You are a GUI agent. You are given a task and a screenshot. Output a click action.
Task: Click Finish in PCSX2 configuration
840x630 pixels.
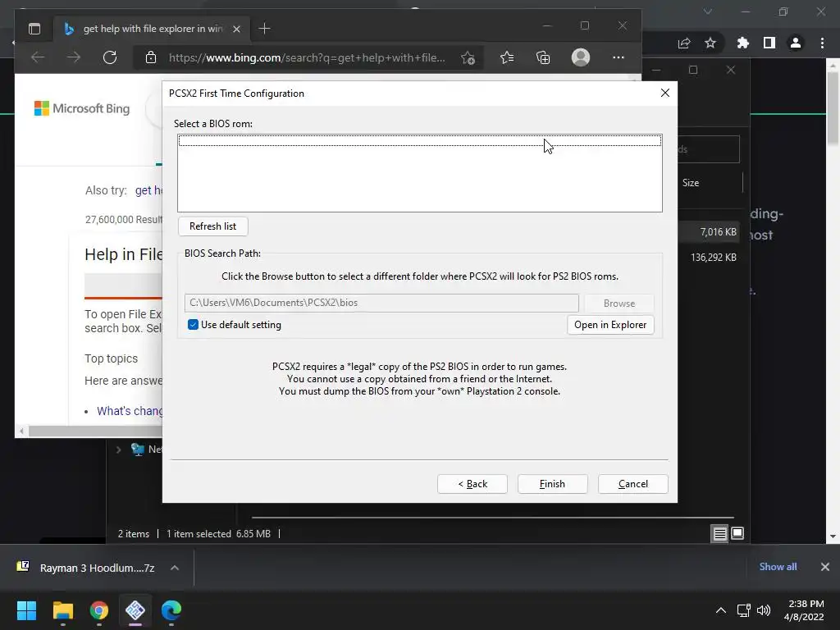pyautogui.click(x=552, y=484)
